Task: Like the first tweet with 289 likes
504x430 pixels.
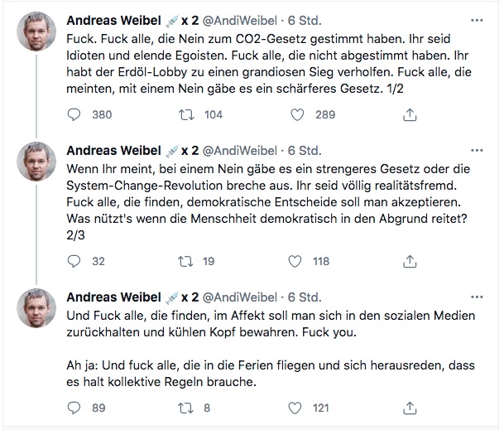Action: tap(295, 115)
